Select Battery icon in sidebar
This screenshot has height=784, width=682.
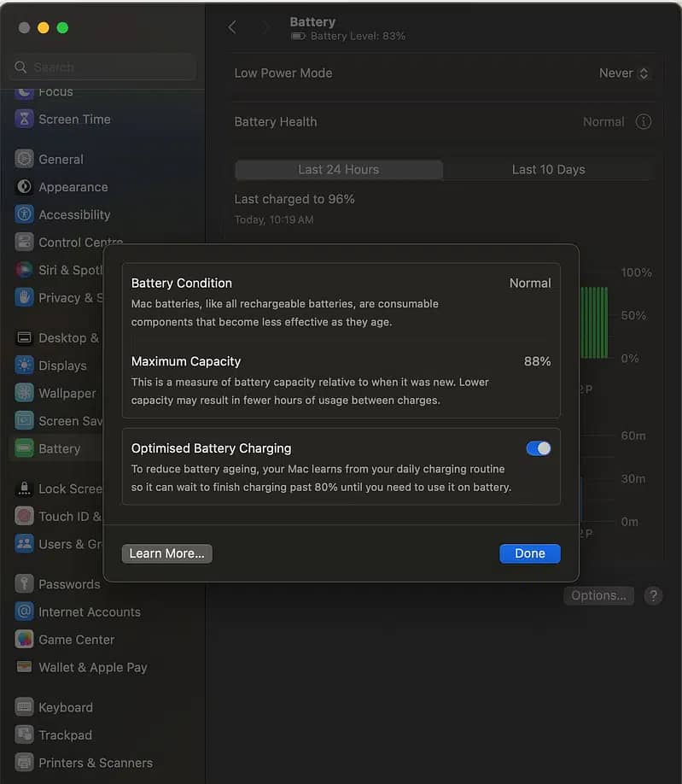pyautogui.click(x=24, y=448)
